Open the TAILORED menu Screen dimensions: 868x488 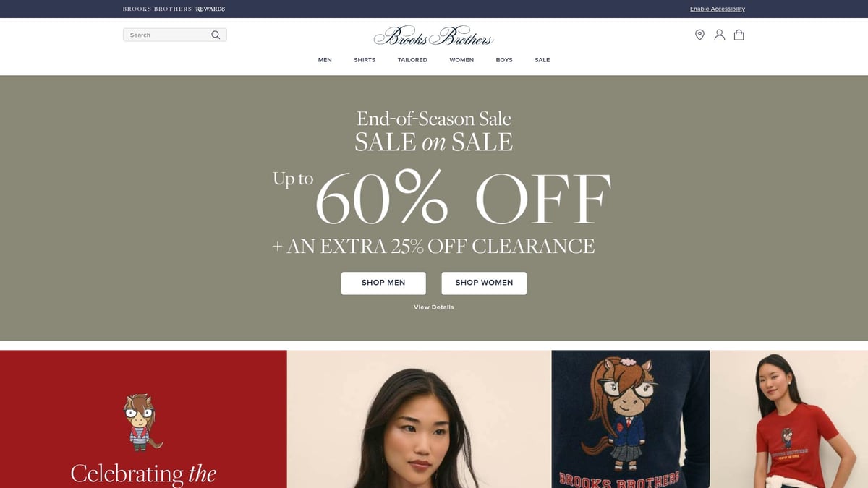click(x=412, y=60)
